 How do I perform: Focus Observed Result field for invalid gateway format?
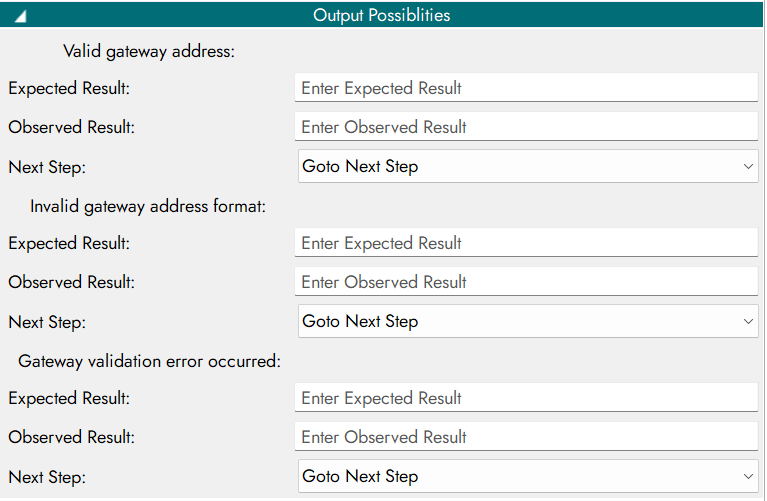click(526, 282)
